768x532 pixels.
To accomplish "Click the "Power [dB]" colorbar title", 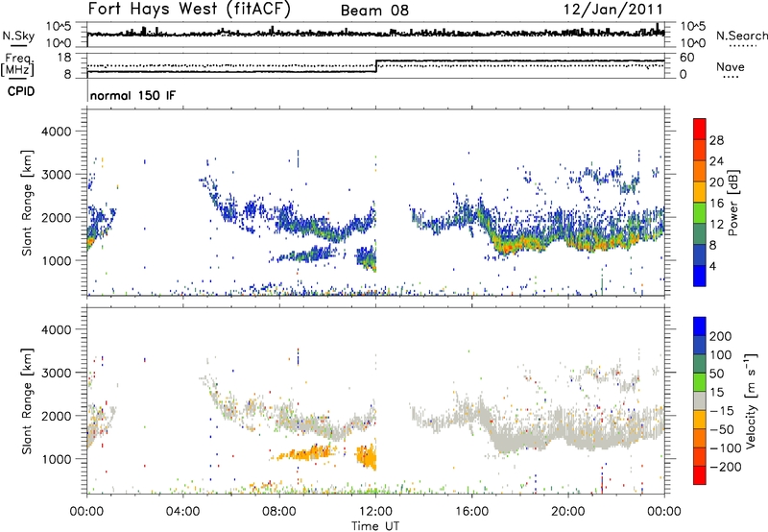I will (732, 203).
